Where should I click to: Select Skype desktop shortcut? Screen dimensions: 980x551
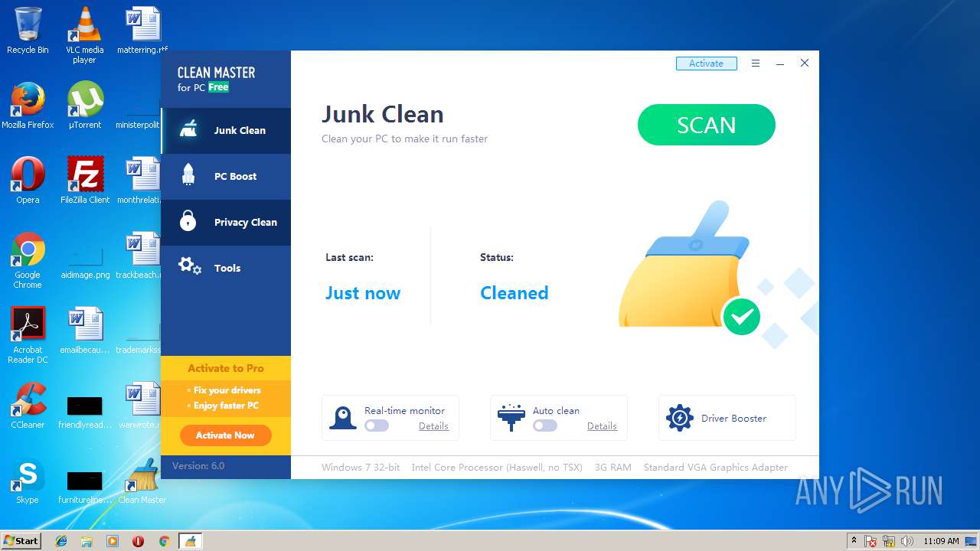(x=28, y=481)
